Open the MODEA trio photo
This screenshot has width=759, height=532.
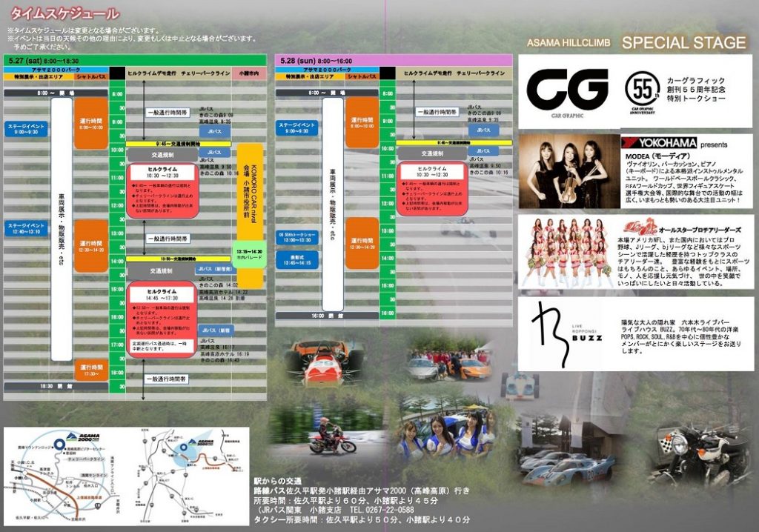point(570,171)
